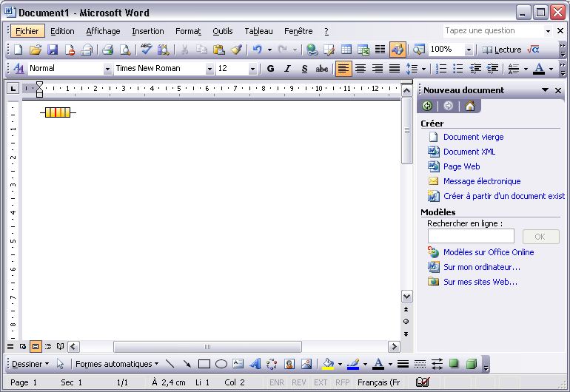The width and height of the screenshot is (570, 392).
Task: Open the Affichage menu
Action: point(103,31)
